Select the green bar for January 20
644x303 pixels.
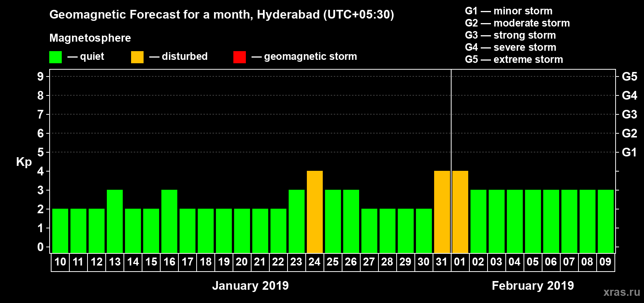(242, 231)
